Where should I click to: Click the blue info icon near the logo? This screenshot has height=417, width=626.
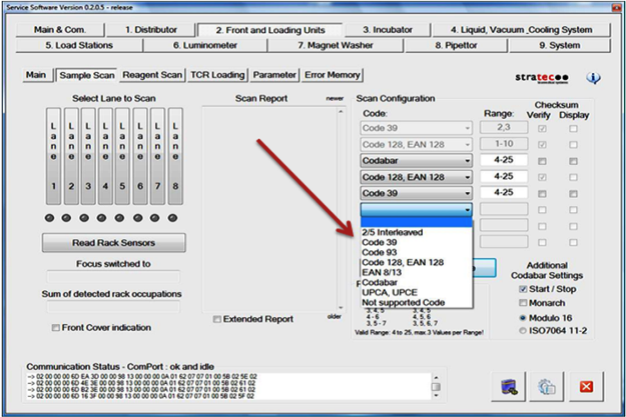[593, 78]
